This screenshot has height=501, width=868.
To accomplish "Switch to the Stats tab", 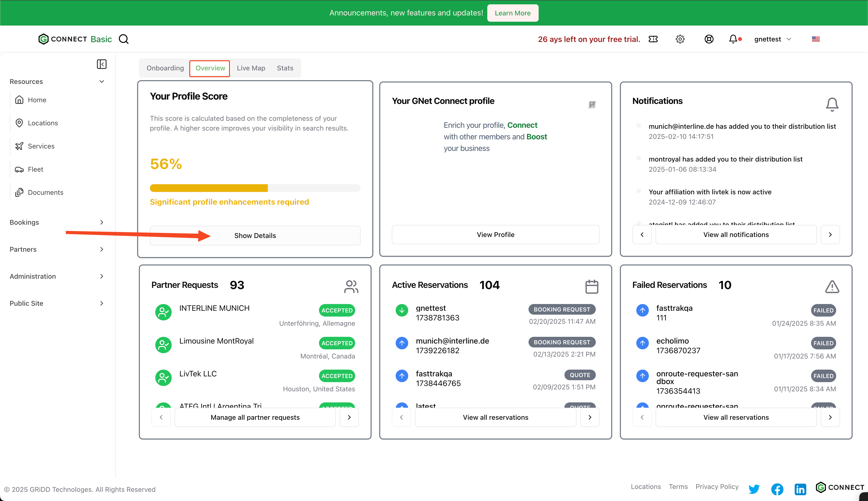I will (285, 68).
